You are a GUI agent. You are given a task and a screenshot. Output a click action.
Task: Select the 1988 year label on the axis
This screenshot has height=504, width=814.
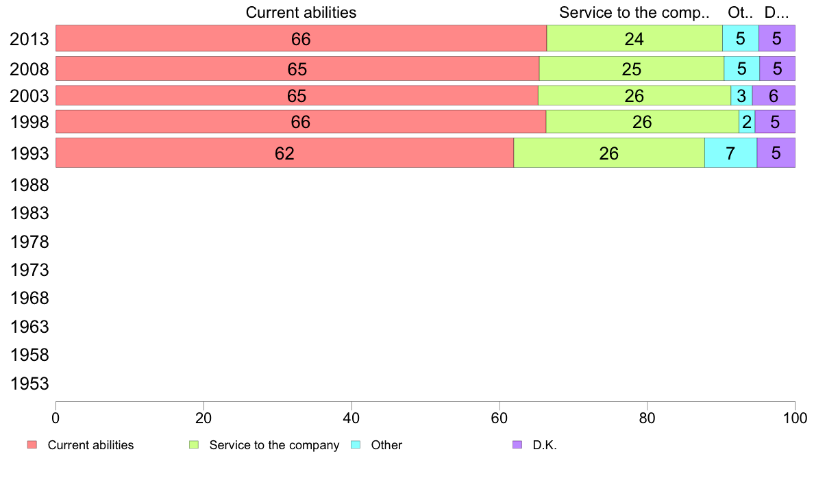pyautogui.click(x=29, y=186)
